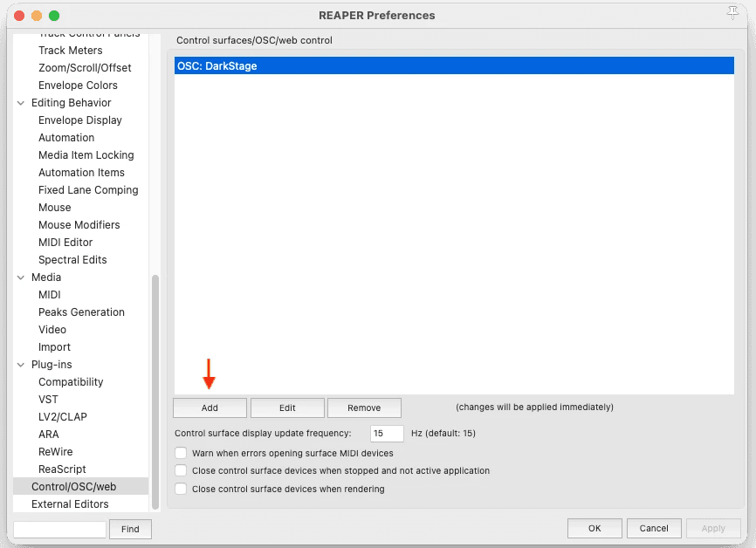
Task: Go to Automation preferences
Action: (66, 138)
